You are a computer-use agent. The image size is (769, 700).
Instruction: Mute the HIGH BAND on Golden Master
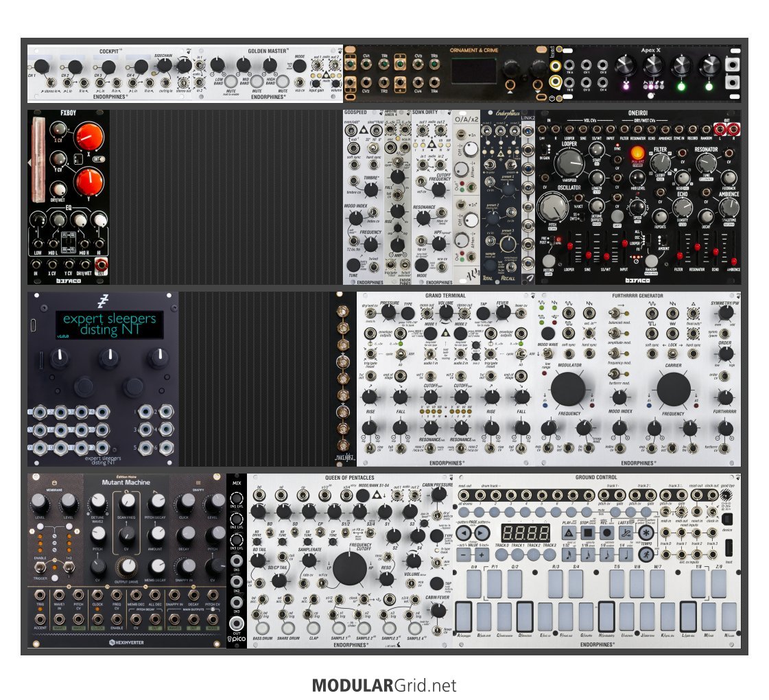click(283, 82)
